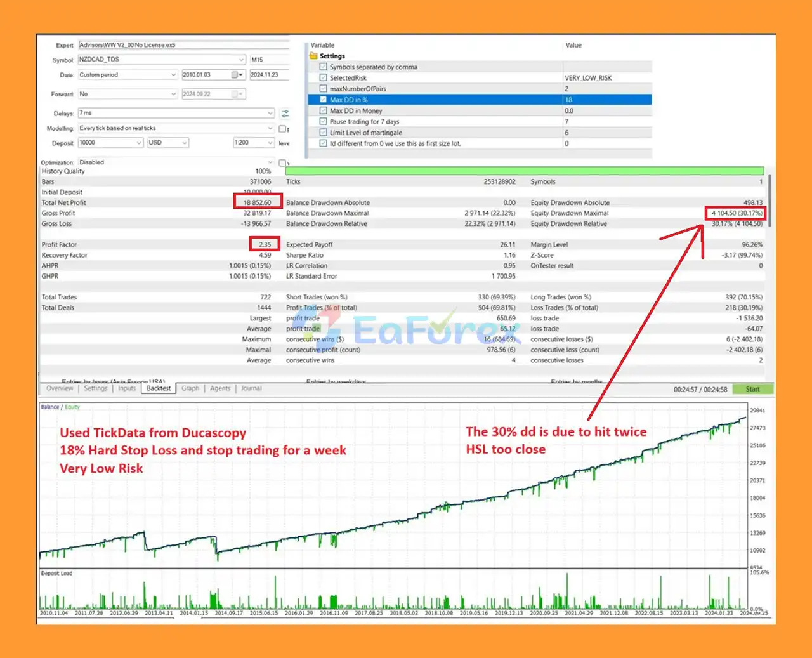Toggle the Max DD in % checkbox
Image resolution: width=812 pixels, height=658 pixels.
tap(324, 100)
